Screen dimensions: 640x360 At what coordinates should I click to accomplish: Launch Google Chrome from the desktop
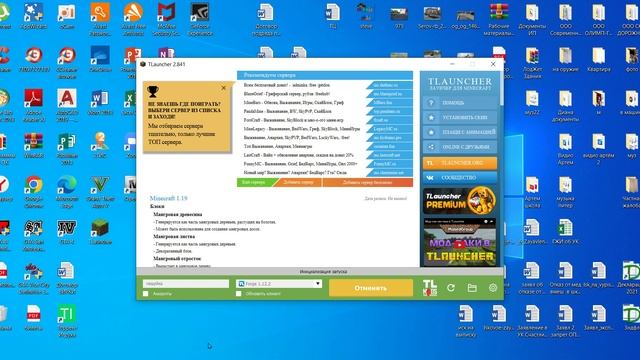tap(34, 192)
